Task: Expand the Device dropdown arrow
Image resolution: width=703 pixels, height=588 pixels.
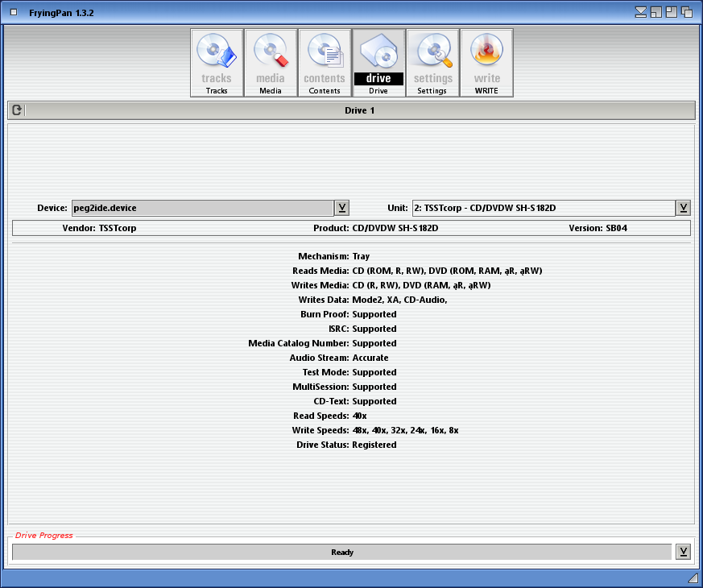Action: [342, 208]
